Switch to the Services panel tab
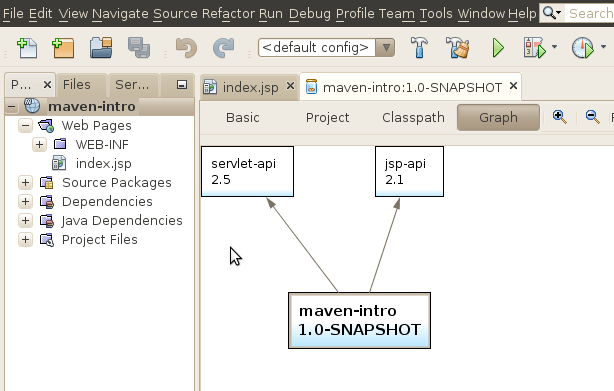614x391 pixels. [134, 85]
